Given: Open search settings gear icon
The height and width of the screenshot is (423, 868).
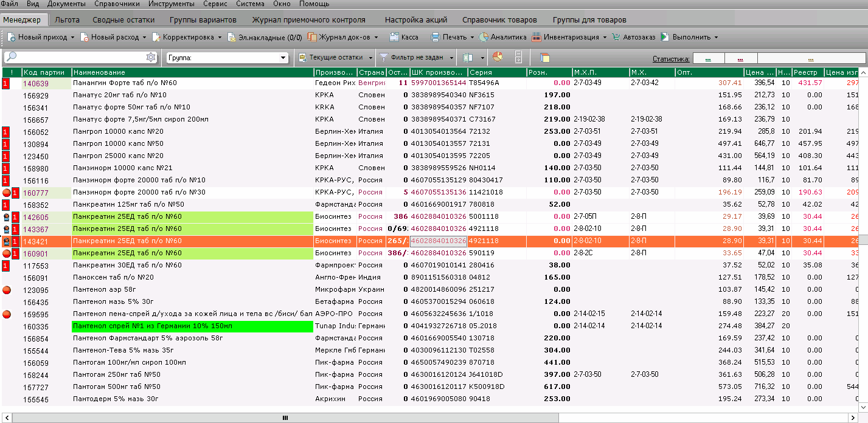Looking at the screenshot, I should coord(151,57).
